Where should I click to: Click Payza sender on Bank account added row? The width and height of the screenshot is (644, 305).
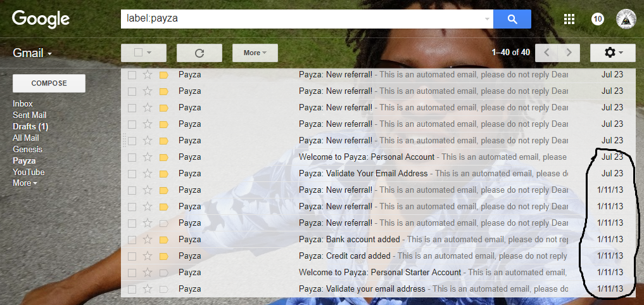click(x=190, y=239)
